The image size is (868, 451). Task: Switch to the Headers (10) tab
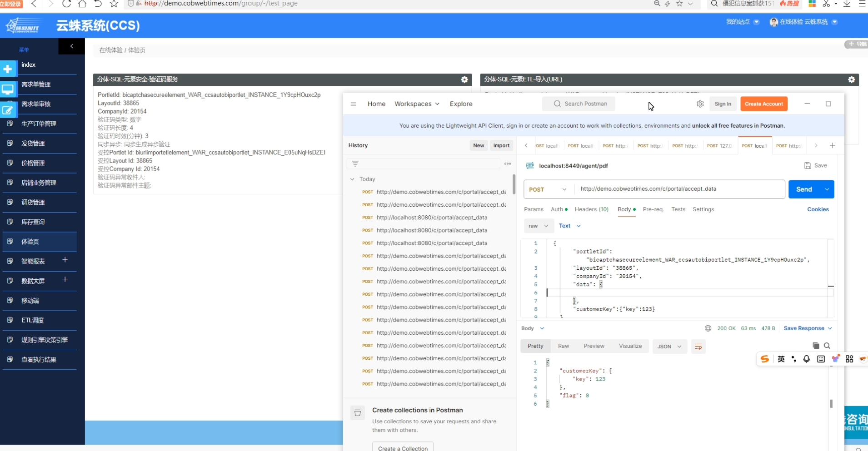[591, 209]
